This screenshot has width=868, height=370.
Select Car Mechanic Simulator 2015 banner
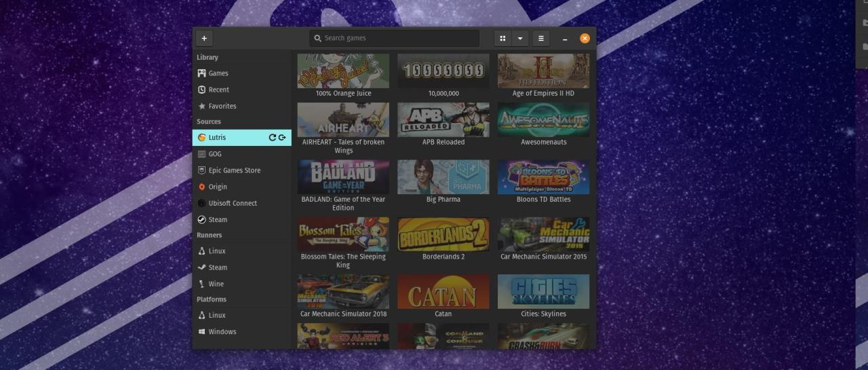pos(543,234)
